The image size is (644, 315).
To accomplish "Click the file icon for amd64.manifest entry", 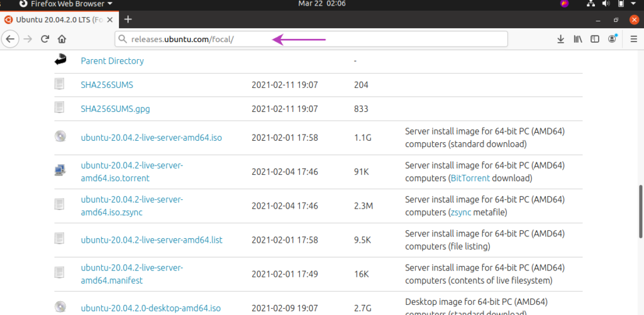I will click(60, 273).
